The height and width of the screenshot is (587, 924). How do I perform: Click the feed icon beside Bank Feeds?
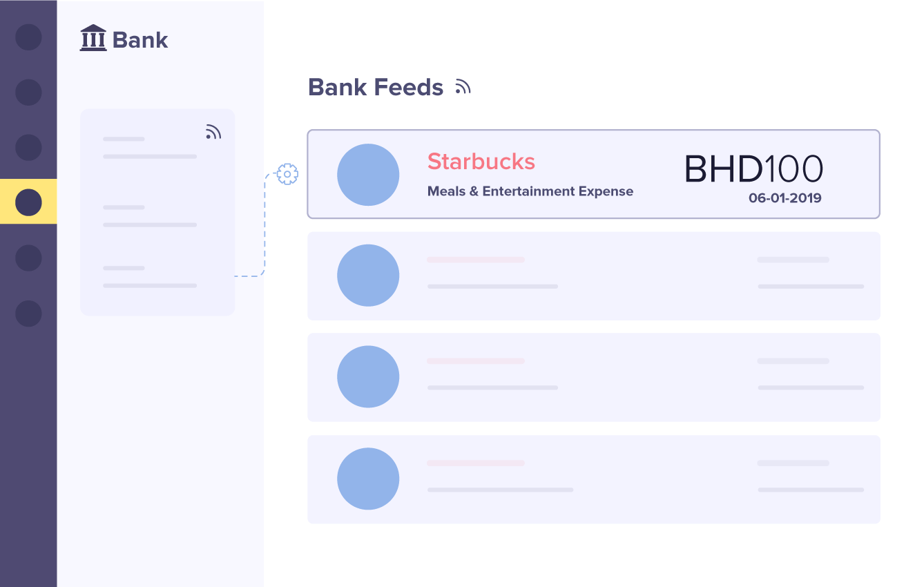click(x=463, y=87)
